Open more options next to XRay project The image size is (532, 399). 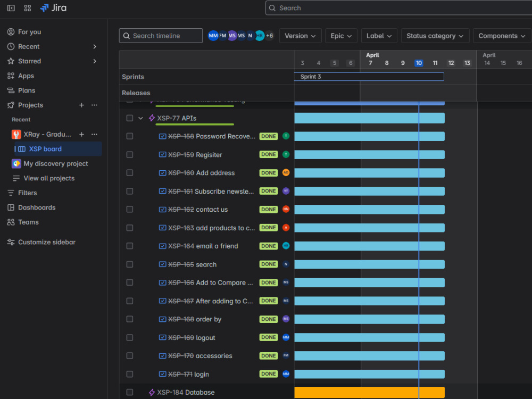[x=94, y=135]
